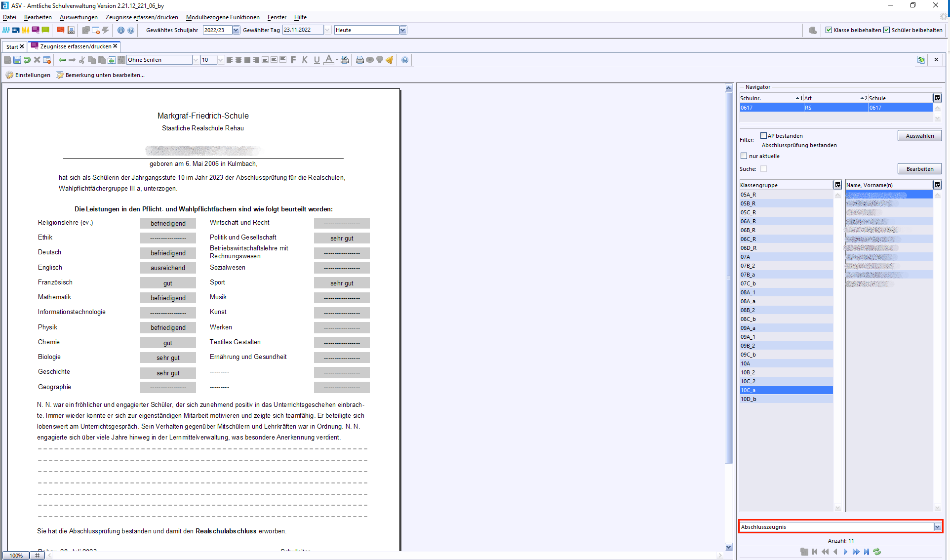This screenshot has height=560, width=950.
Task: Skip forward several records with double arrow
Action: click(x=856, y=552)
